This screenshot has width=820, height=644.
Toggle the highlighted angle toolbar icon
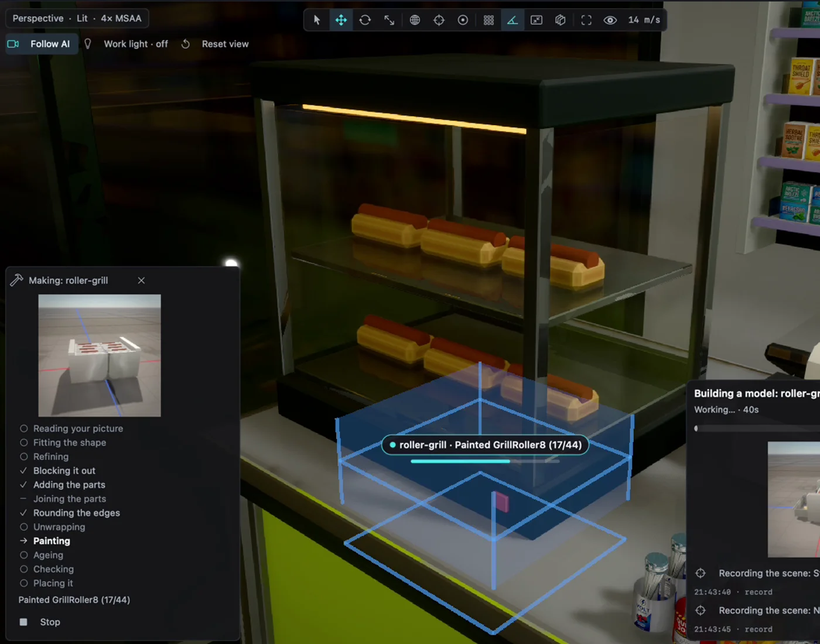[512, 20]
